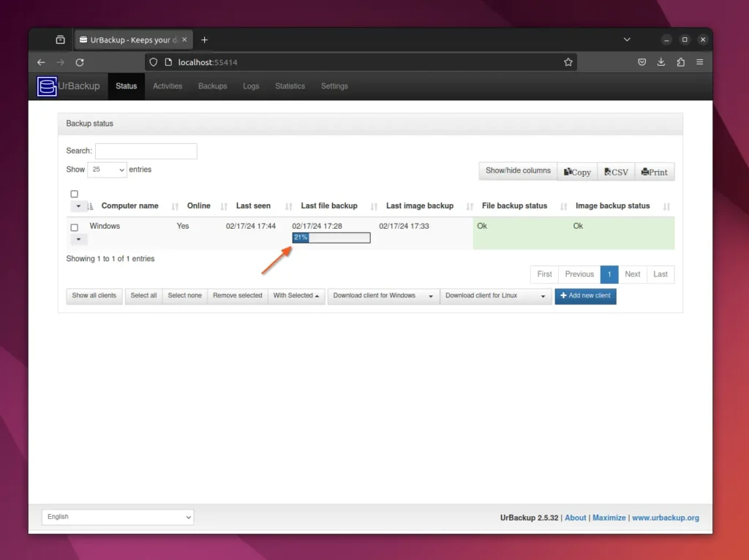Sort by Last file backup column

(x=329, y=205)
